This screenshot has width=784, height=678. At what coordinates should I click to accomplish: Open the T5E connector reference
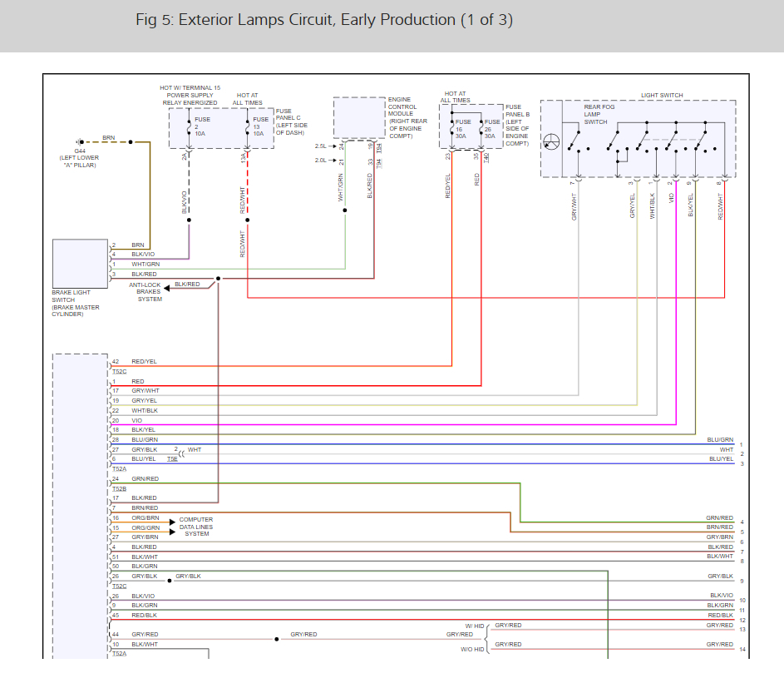(x=171, y=459)
